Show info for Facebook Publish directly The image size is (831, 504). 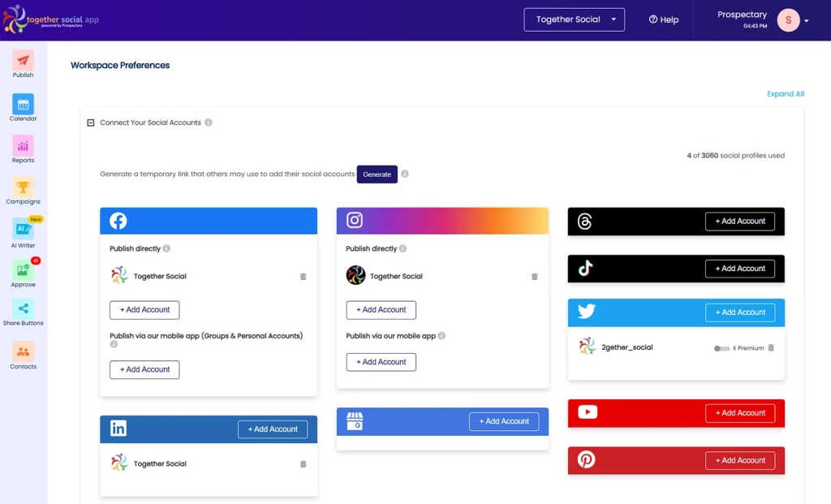click(166, 248)
